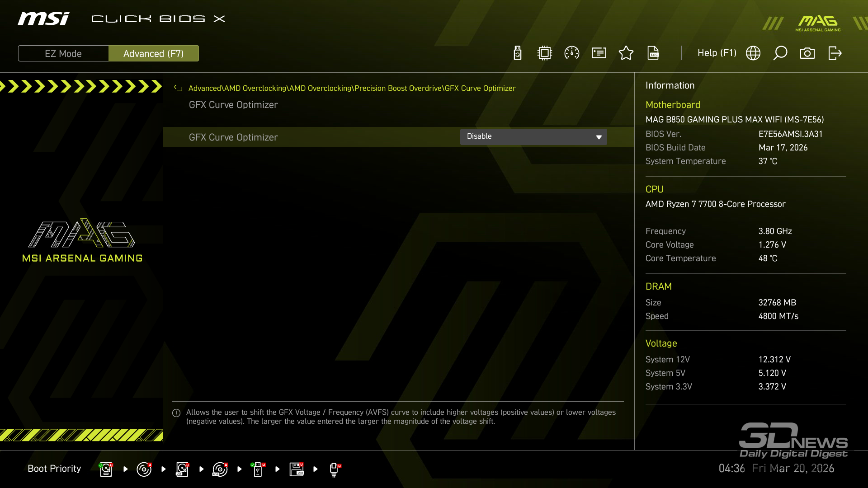Click the profile card icon
Image resolution: width=868 pixels, height=488 pixels.
[x=599, y=53]
